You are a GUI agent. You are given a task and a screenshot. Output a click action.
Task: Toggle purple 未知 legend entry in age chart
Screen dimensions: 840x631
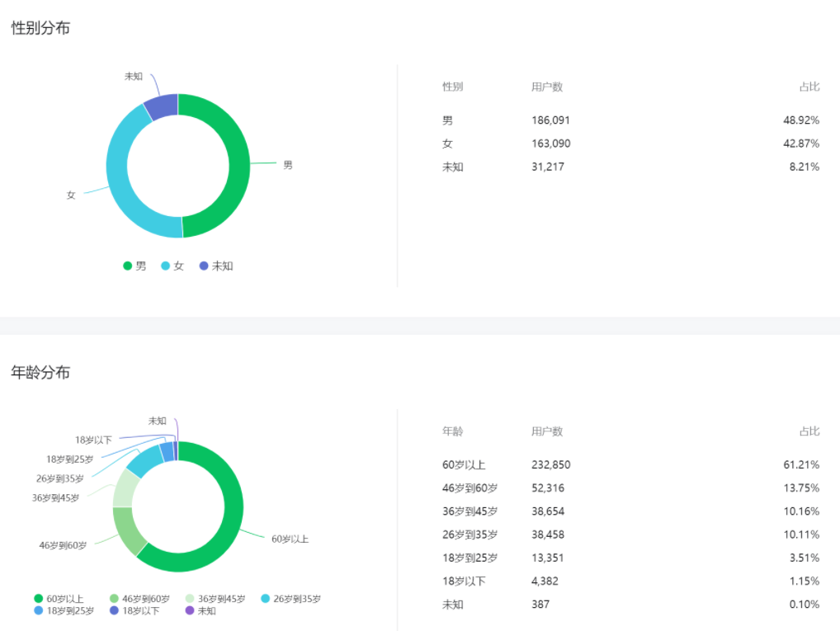pos(201,611)
